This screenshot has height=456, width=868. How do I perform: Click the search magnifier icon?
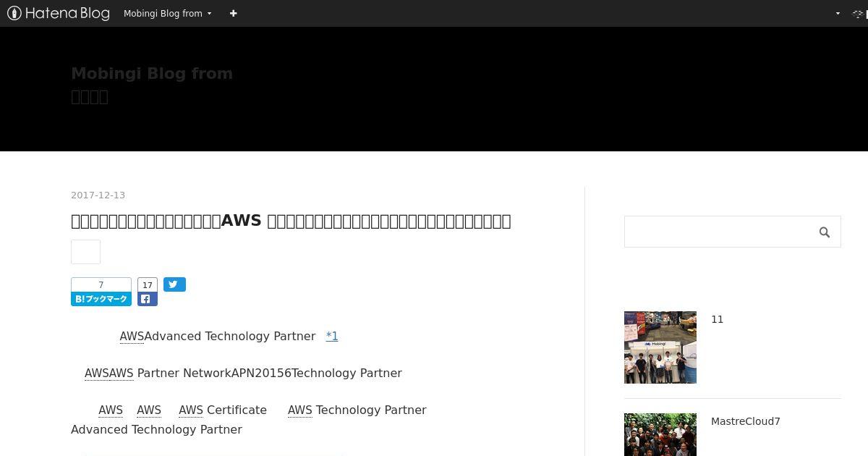(824, 232)
